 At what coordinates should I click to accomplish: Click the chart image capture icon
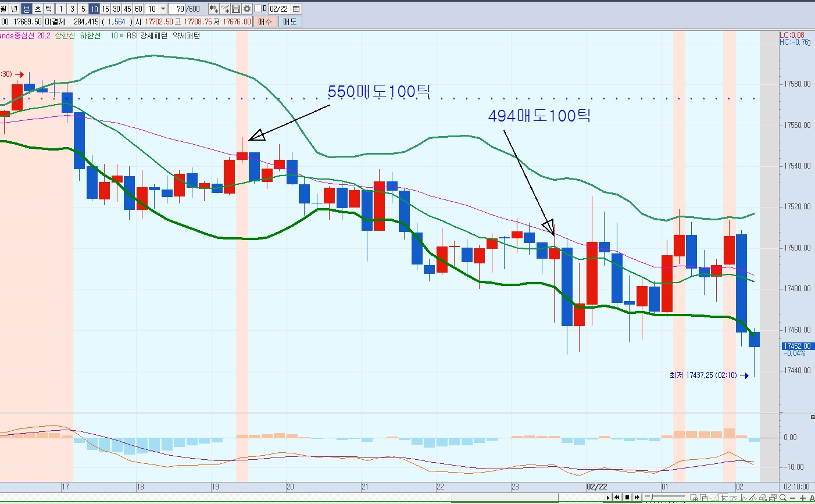773,498
